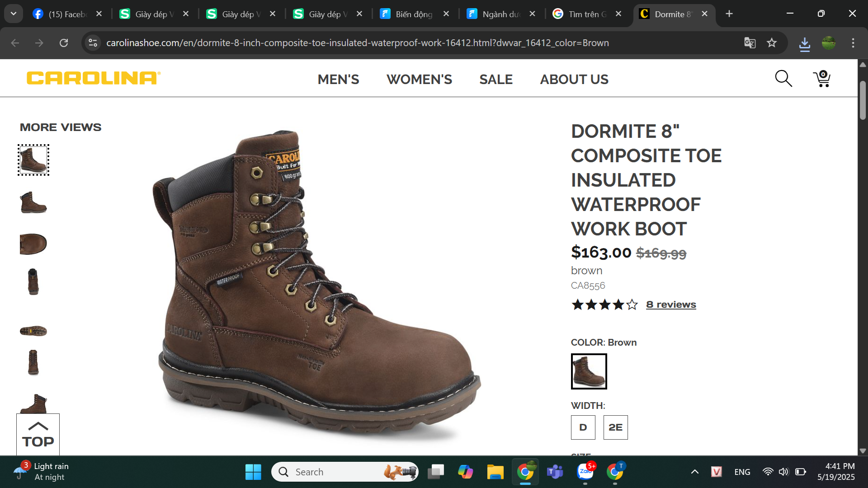The height and width of the screenshot is (488, 868).
Task: Select the sixth thumbnail front boot view
Action: (x=33, y=362)
